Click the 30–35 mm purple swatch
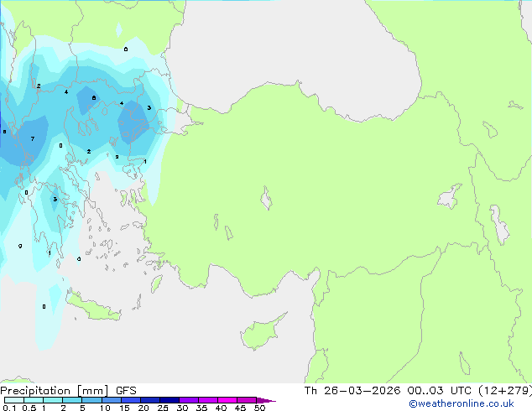This screenshot has width=532, height=411. [189, 400]
